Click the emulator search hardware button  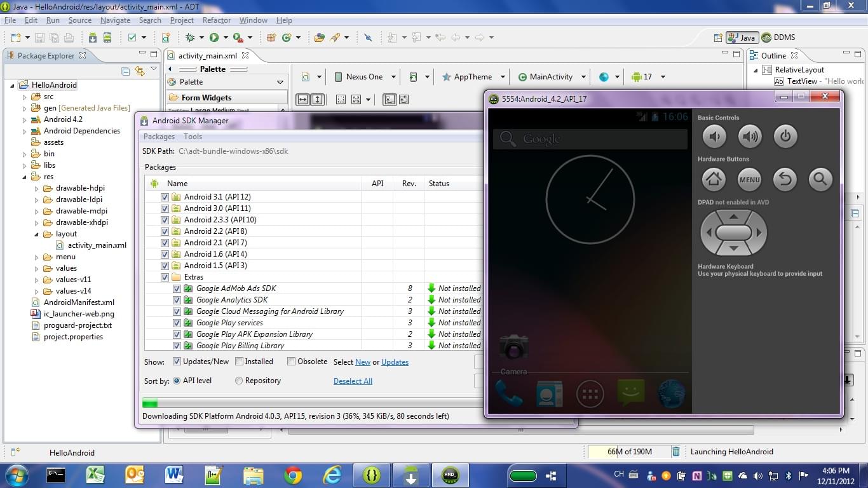(820, 180)
